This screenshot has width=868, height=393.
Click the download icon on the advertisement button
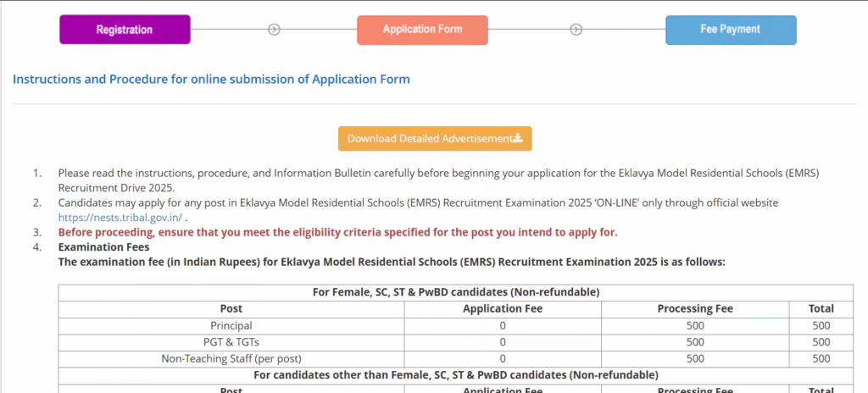[x=518, y=139]
